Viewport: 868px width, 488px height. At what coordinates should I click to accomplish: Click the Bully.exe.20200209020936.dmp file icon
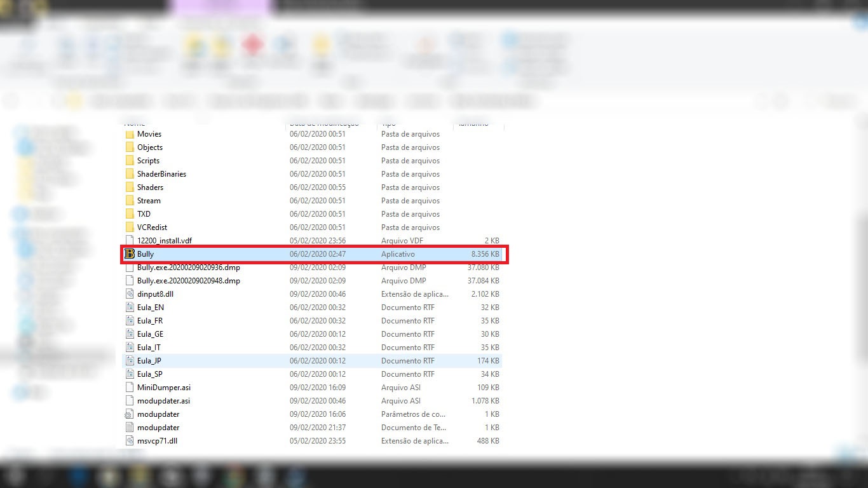point(130,268)
